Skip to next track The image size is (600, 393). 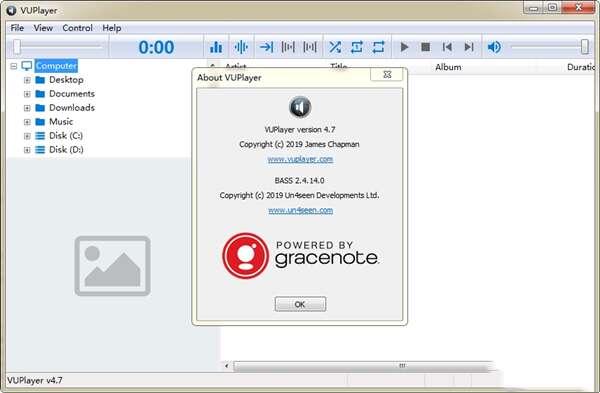469,47
